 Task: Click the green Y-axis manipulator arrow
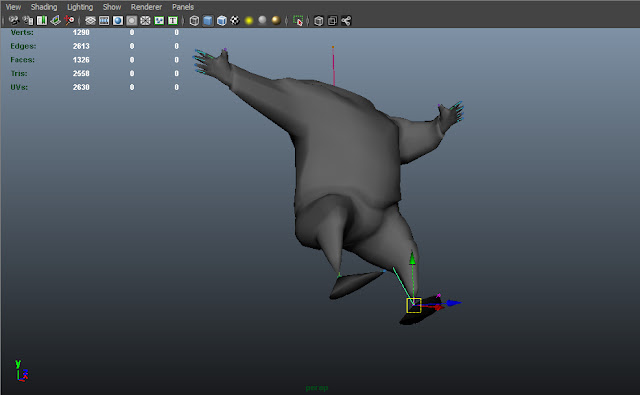(412, 258)
